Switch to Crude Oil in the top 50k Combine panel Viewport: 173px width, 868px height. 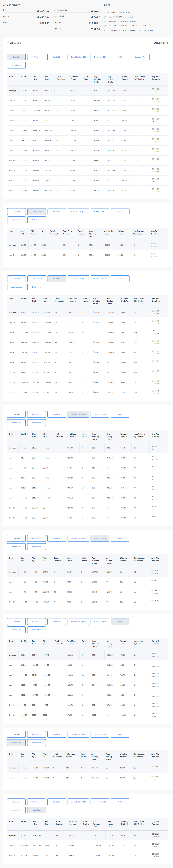coord(57,57)
